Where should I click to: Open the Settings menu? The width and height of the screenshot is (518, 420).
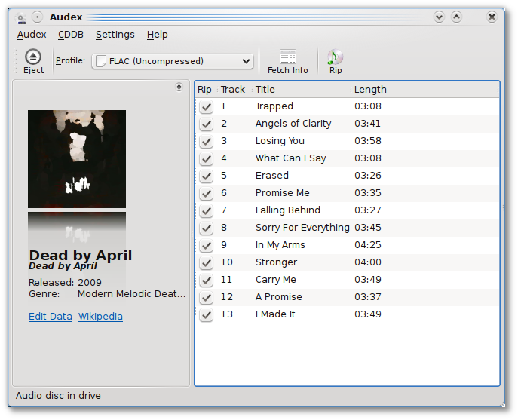115,35
